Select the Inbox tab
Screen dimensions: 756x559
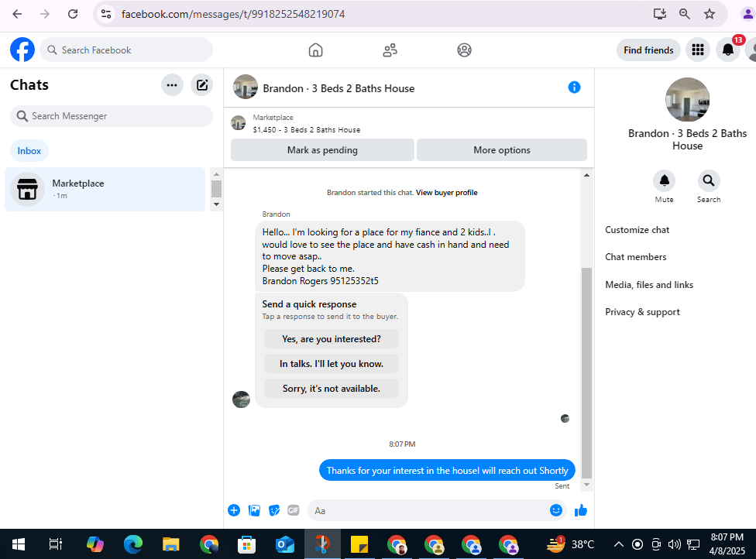29,151
